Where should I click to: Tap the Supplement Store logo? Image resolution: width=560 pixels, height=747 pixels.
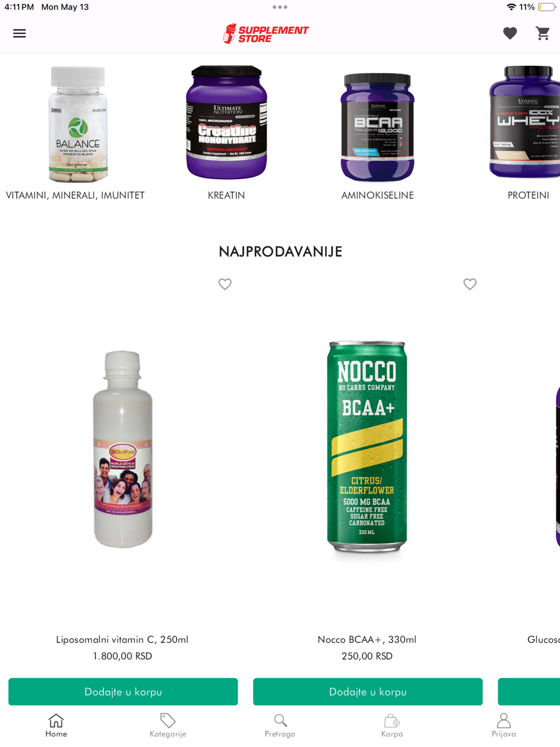coord(266,34)
